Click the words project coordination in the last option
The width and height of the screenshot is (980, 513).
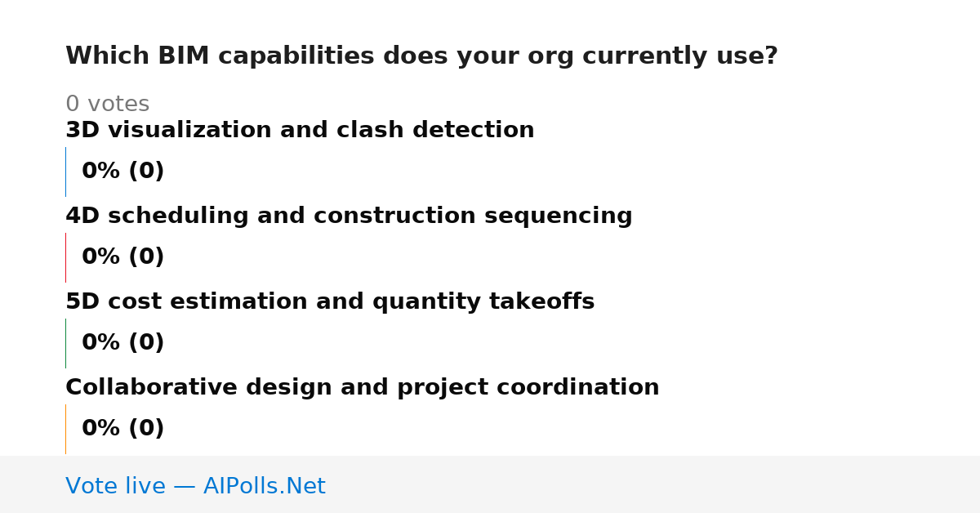(x=528, y=387)
